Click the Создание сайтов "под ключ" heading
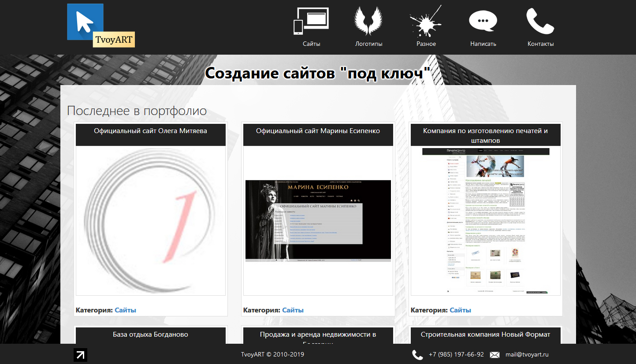The width and height of the screenshot is (636, 364). coord(318,74)
